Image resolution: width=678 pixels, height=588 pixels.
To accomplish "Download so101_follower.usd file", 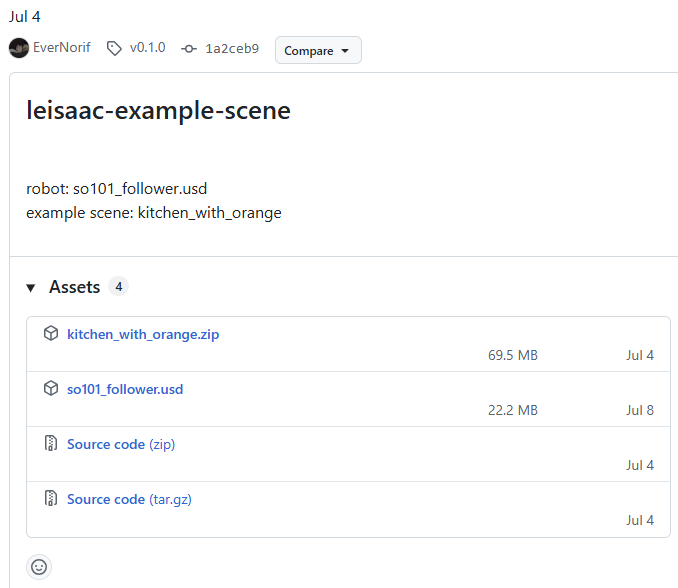I will point(125,389).
